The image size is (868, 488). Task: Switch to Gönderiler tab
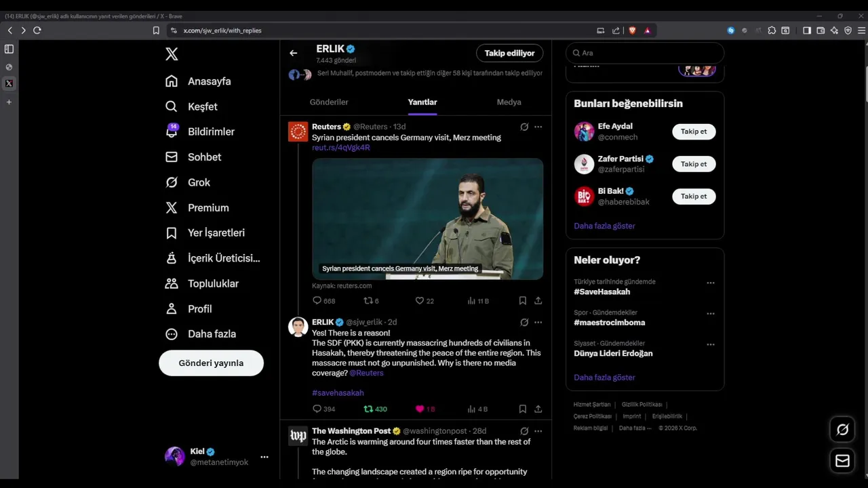pos(329,102)
